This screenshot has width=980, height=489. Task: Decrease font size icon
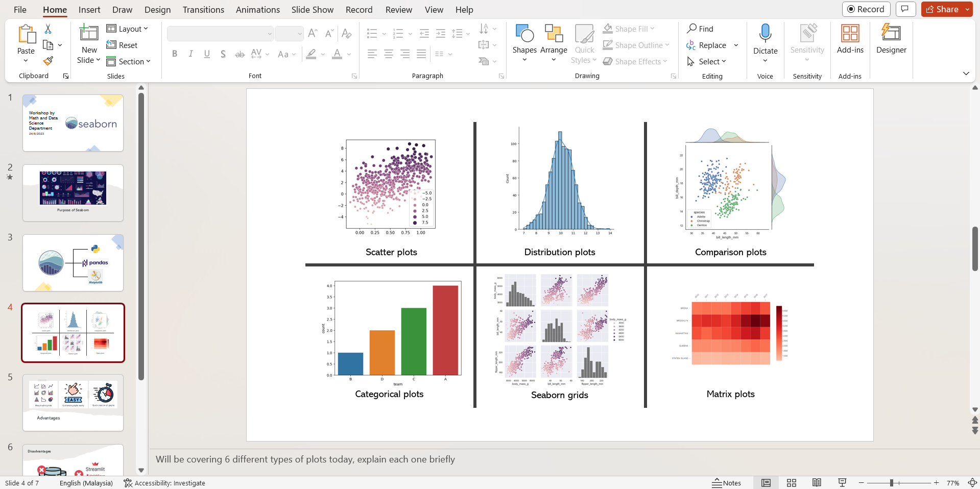tap(329, 34)
